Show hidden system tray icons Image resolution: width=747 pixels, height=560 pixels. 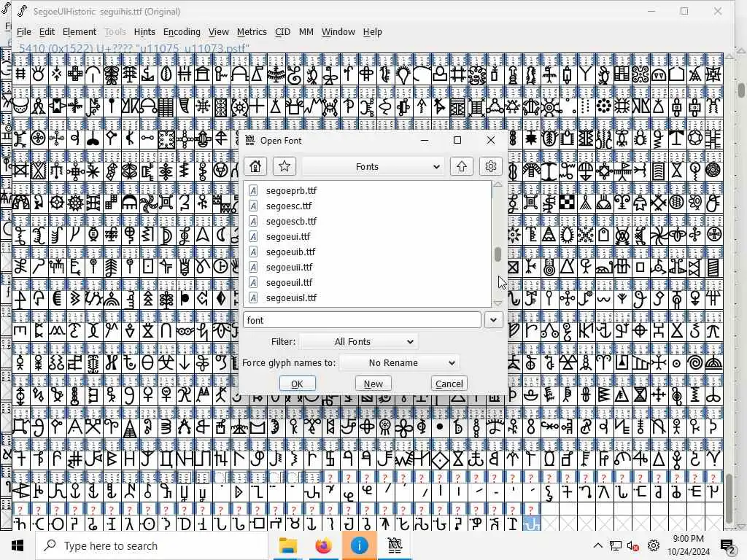[x=598, y=545]
